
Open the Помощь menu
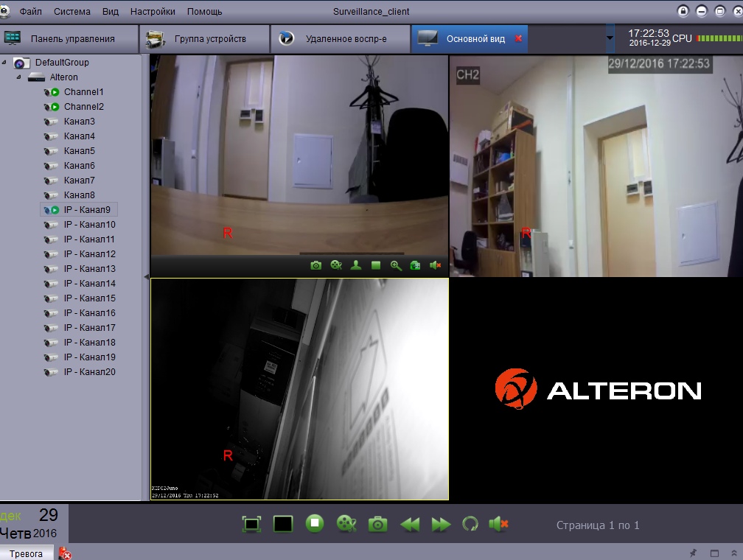pyautogui.click(x=205, y=11)
